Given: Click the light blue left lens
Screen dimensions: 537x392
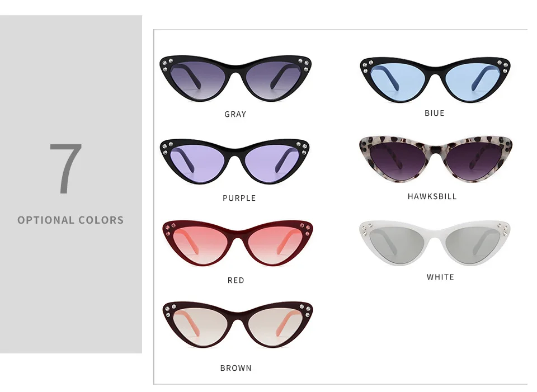Looking at the screenshot, I should click(398, 82).
